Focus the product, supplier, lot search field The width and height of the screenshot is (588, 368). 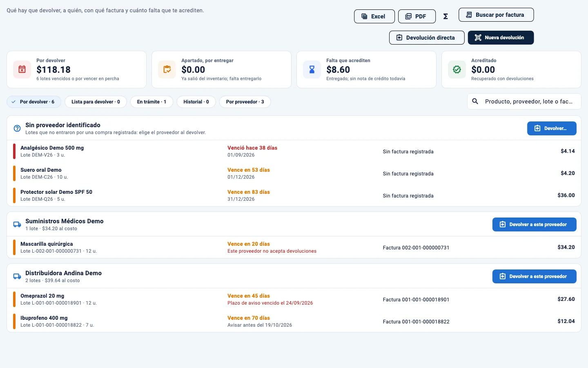coord(524,101)
